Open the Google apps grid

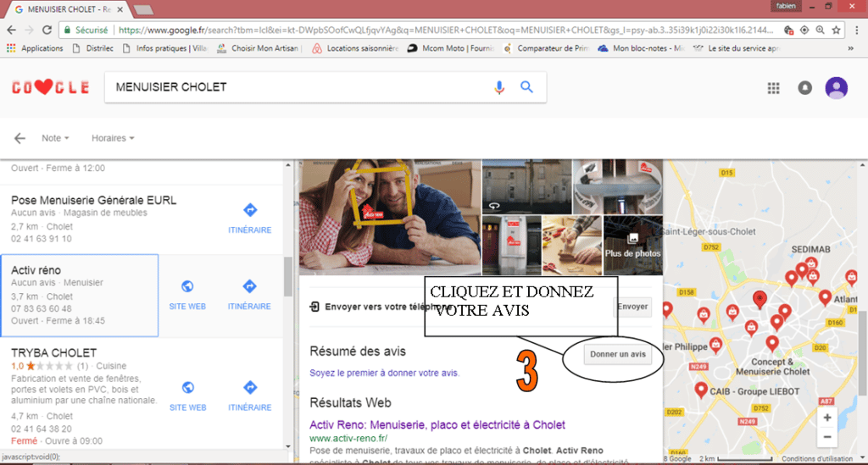(x=773, y=88)
